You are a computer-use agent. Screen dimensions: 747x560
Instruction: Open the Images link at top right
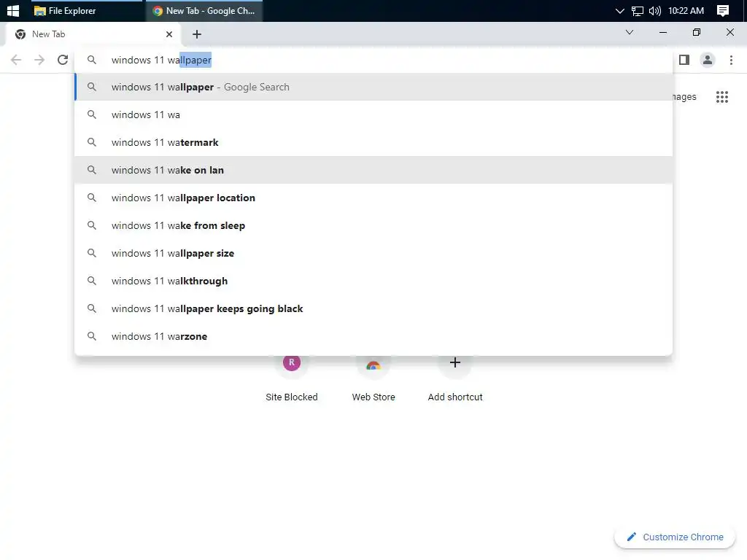coord(684,97)
